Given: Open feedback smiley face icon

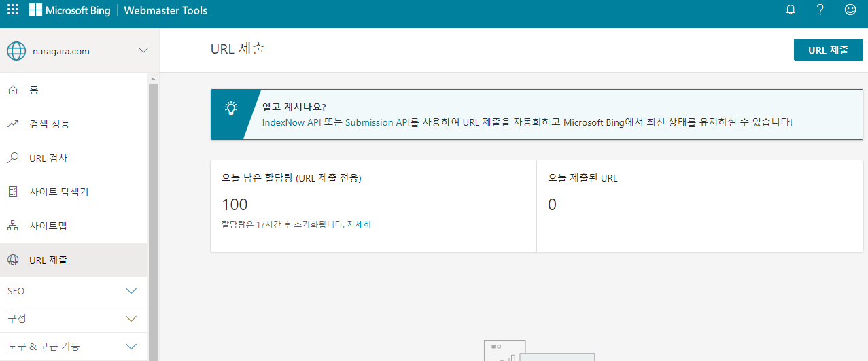Looking at the screenshot, I should [850, 10].
